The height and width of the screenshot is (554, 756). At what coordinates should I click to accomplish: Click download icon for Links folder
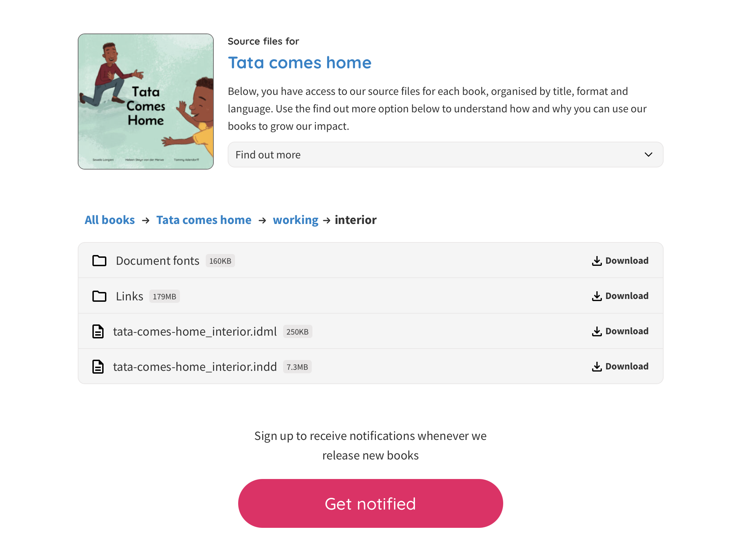[x=597, y=296]
